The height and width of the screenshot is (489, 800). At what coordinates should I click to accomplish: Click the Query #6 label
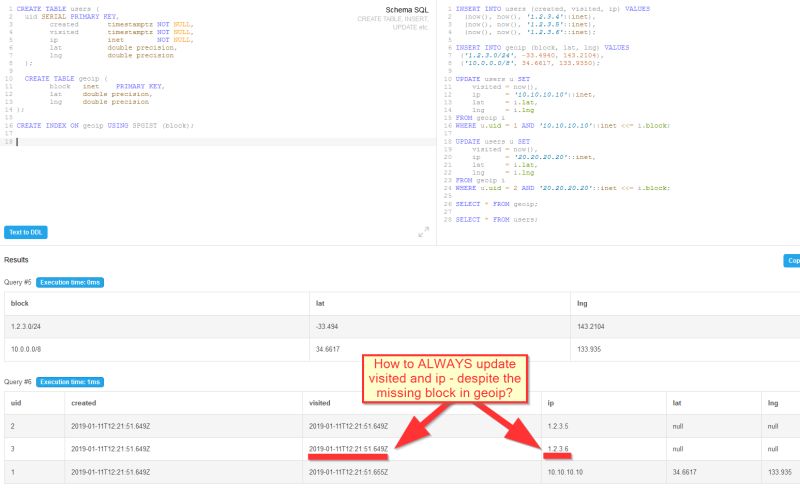[x=18, y=382]
